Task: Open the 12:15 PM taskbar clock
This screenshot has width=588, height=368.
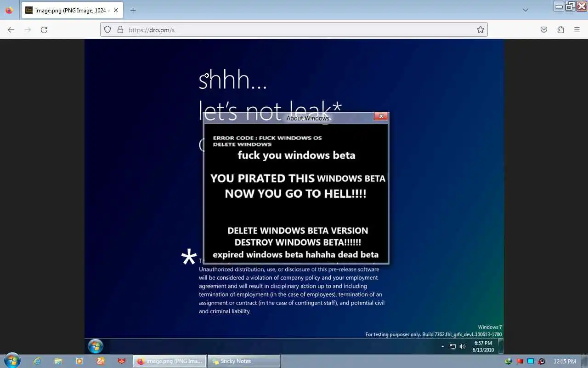Action: tap(565, 361)
